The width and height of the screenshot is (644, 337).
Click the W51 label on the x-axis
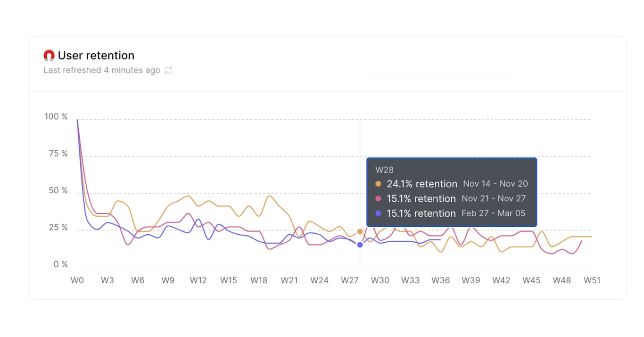tap(592, 280)
